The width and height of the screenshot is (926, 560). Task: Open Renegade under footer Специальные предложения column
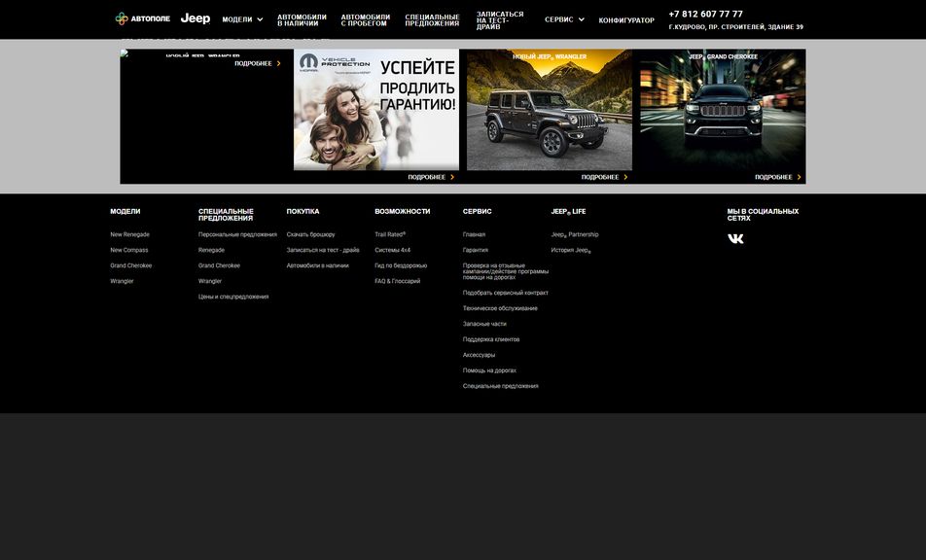tap(211, 250)
